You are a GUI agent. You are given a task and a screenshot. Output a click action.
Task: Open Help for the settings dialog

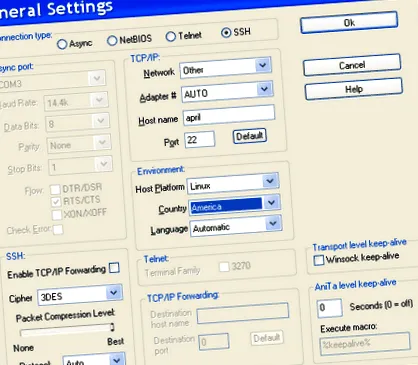click(x=354, y=89)
